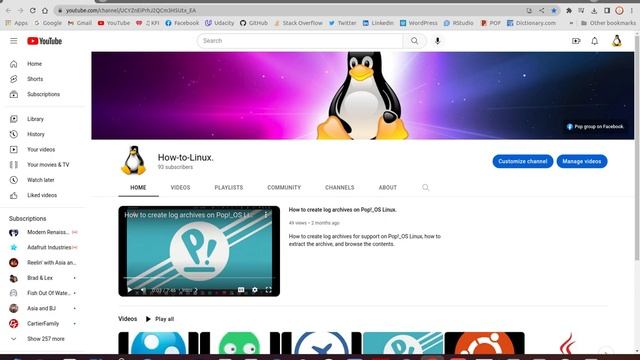640x360 pixels.
Task: Switch to the COMMUNITY tab
Action: click(x=284, y=187)
